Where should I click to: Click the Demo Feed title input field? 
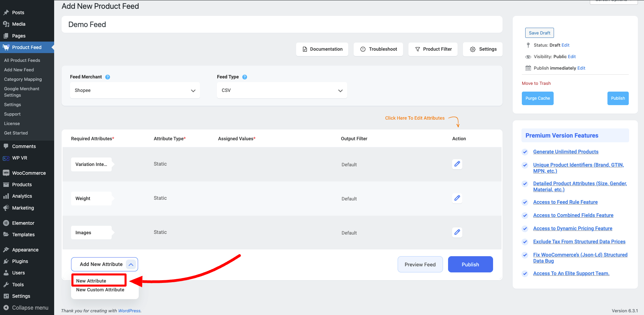[282, 24]
